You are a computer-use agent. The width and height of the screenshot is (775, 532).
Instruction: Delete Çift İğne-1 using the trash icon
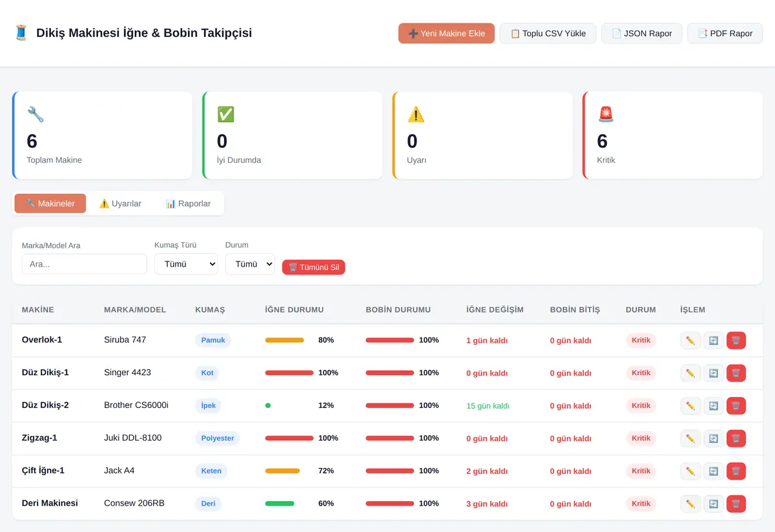[736, 471]
